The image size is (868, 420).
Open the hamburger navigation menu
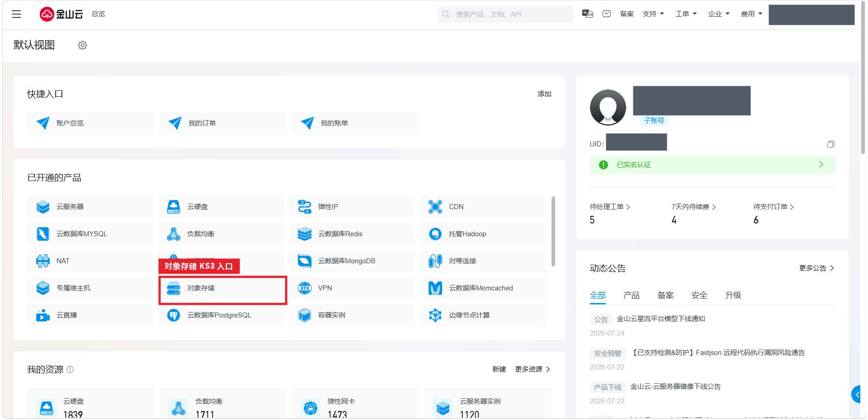click(17, 14)
